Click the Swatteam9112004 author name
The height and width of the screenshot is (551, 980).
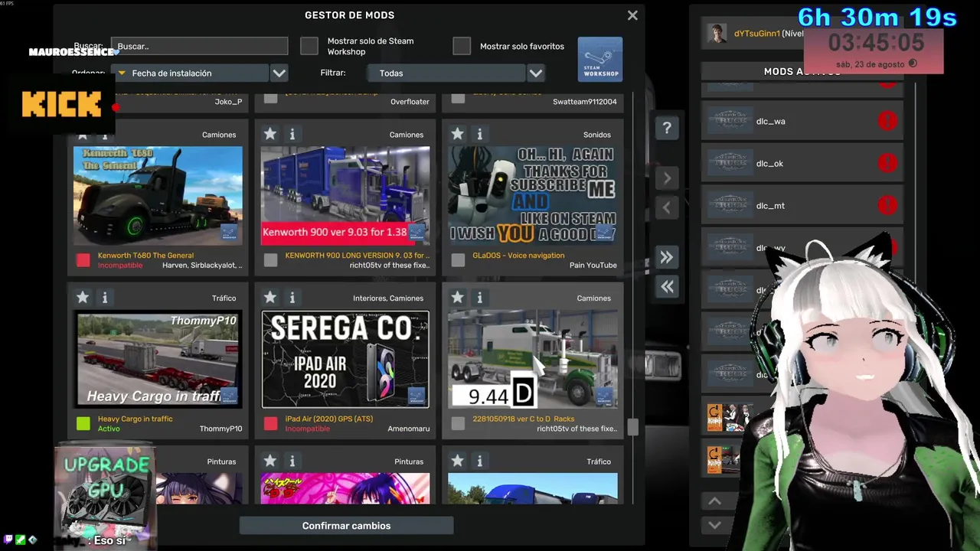585,102
